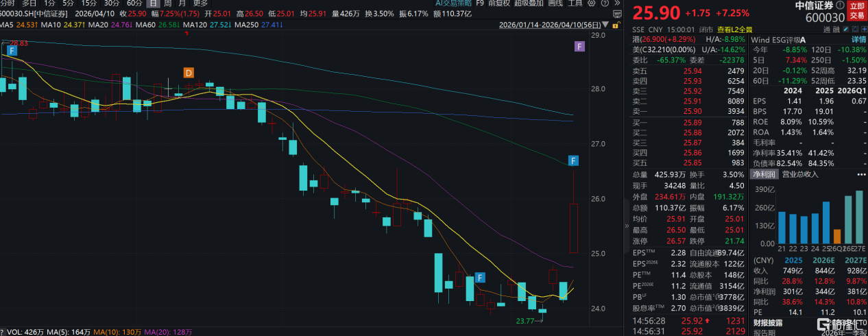
Task: Click the 600030.SH[中信证券] chart title
Action: click(x=34, y=14)
